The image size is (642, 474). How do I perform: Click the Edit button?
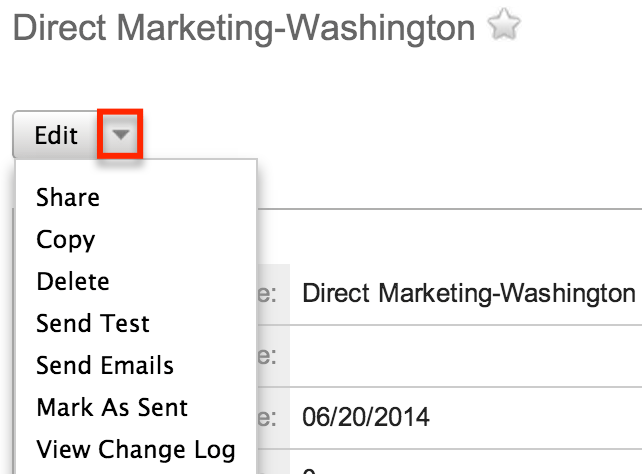[56, 135]
